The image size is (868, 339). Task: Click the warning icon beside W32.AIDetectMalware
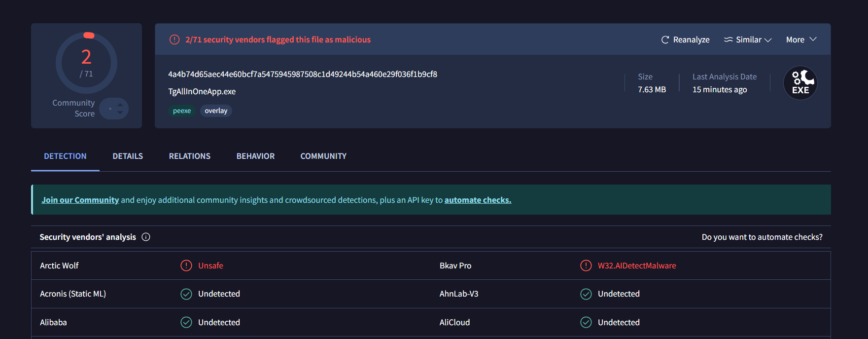click(586, 265)
